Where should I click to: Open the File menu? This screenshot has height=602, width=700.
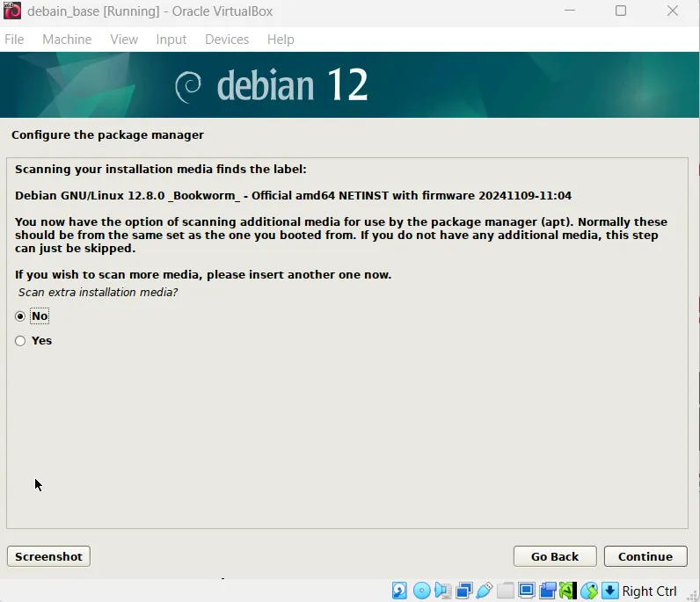(14, 40)
